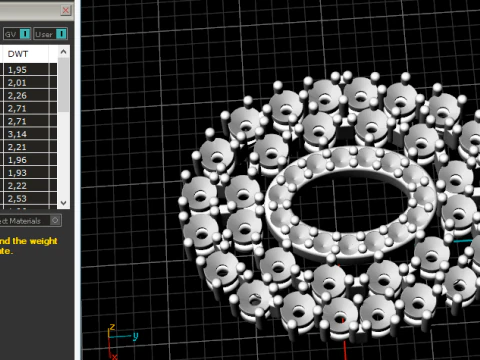This screenshot has width=480, height=360.
Task: Close the panel with the red X
Action: tap(66, 10)
